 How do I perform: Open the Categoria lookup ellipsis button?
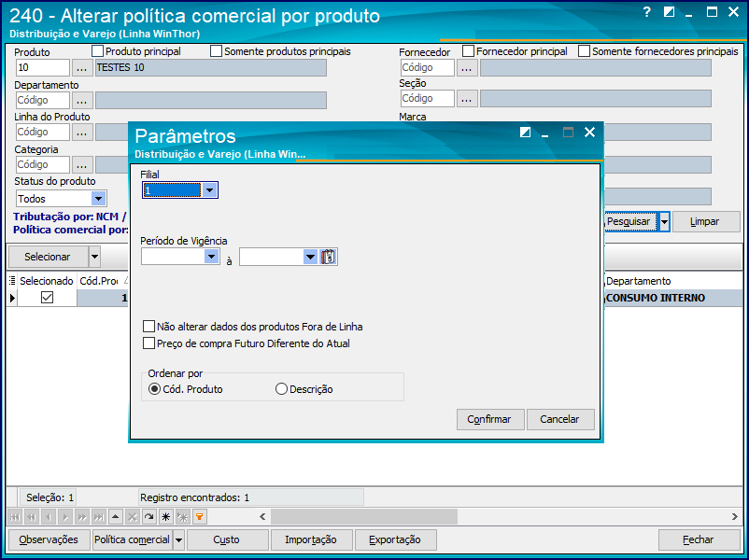(x=82, y=164)
